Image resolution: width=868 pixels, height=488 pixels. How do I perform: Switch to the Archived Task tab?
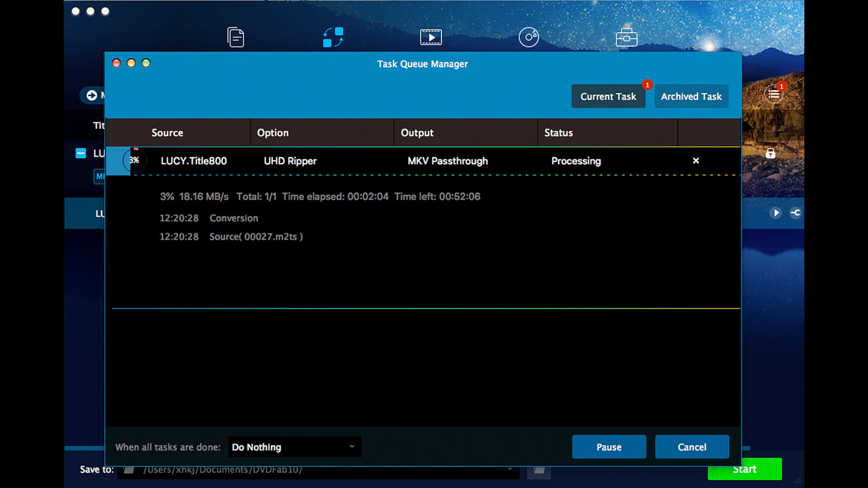[691, 97]
